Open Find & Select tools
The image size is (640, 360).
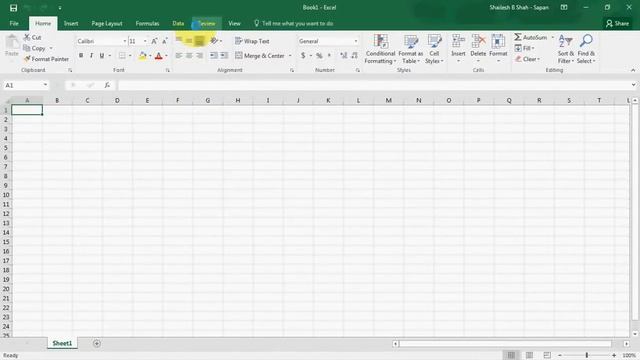(x=586, y=49)
